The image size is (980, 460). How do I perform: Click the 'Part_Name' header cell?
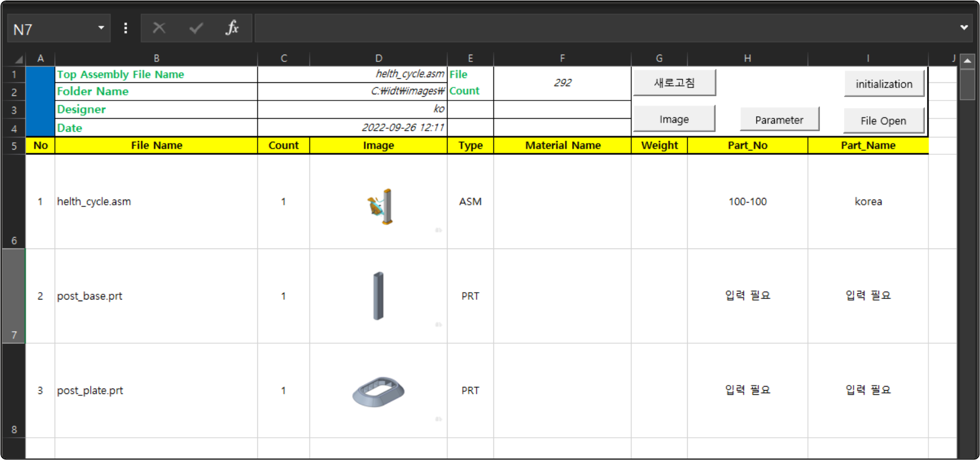[x=868, y=145]
